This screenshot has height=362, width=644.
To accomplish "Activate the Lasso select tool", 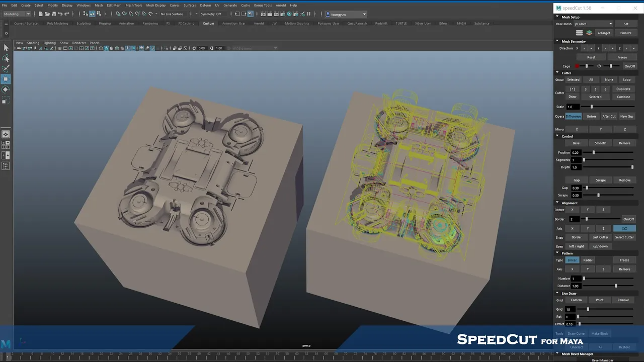I will [6, 58].
